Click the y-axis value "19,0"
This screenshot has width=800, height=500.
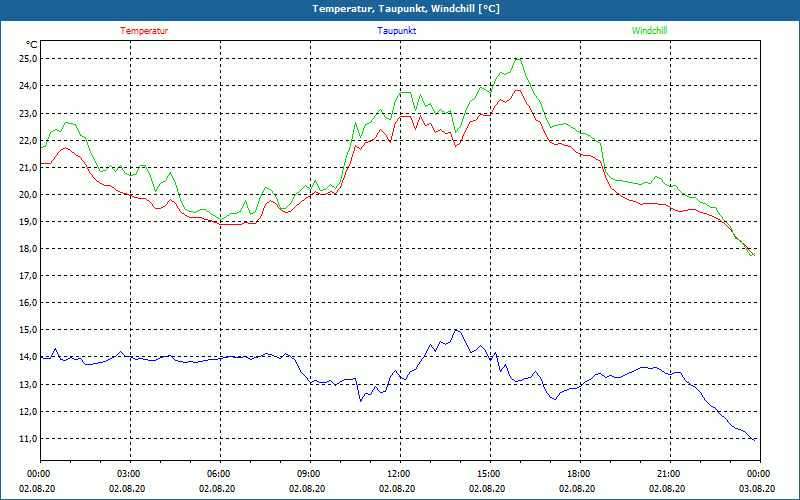coord(29,221)
